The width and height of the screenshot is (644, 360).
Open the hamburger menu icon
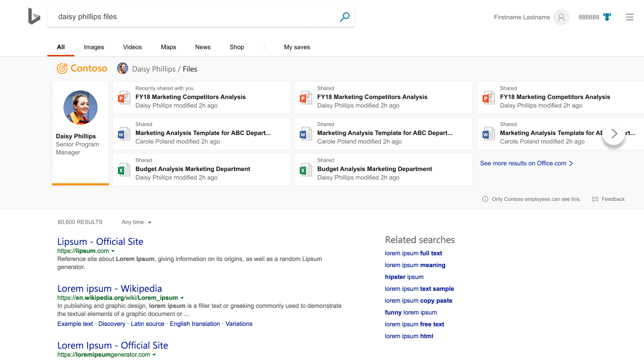tap(630, 17)
